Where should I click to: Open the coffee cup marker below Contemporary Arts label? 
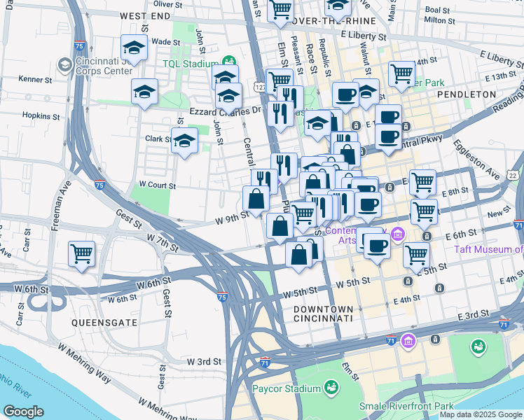377,247
